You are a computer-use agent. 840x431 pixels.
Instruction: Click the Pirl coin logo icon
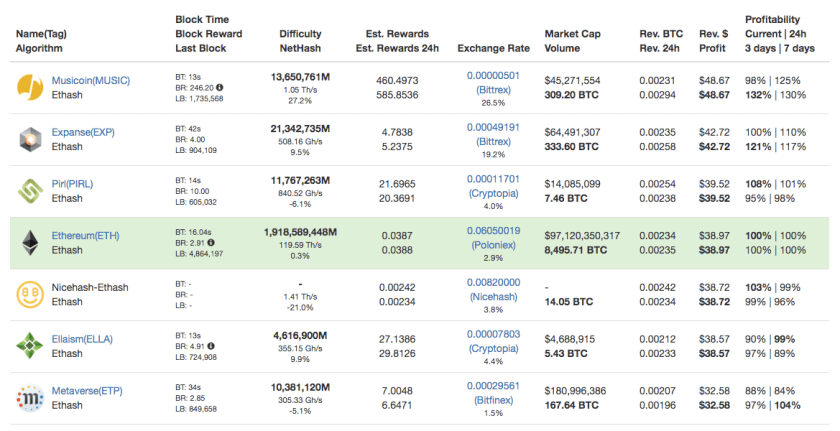(x=28, y=191)
